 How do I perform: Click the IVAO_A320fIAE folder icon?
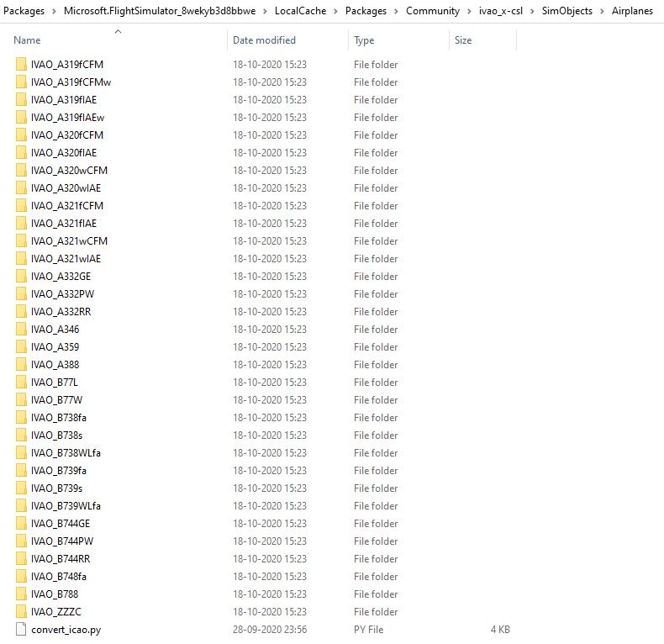(x=21, y=152)
